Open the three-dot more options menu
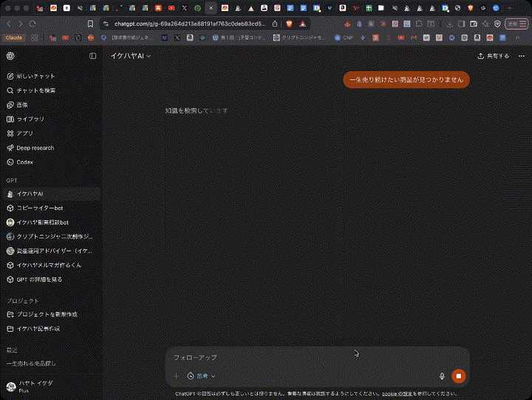The width and height of the screenshot is (532, 400). point(520,55)
